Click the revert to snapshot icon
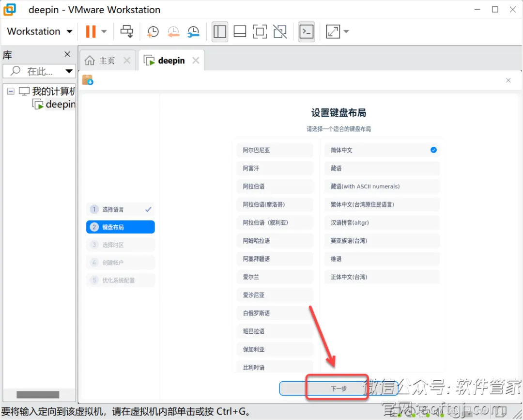523x420 pixels. (173, 31)
